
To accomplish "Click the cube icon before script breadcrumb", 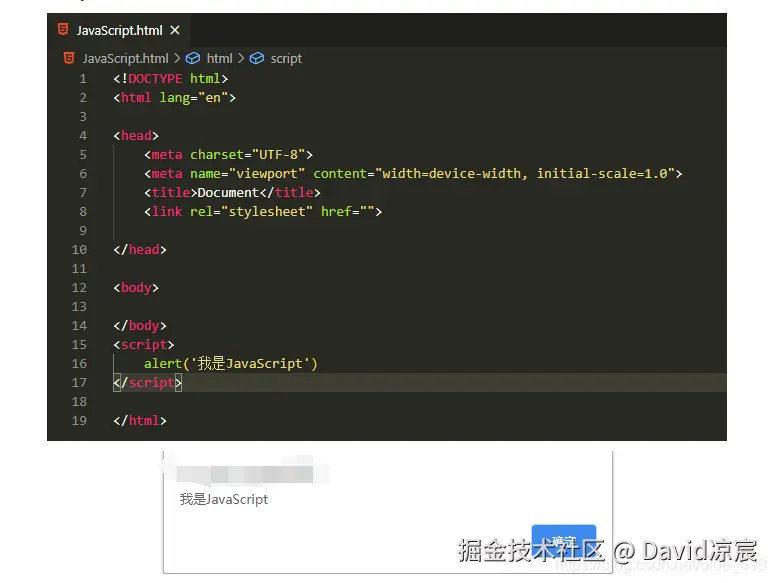I will coord(256,58).
